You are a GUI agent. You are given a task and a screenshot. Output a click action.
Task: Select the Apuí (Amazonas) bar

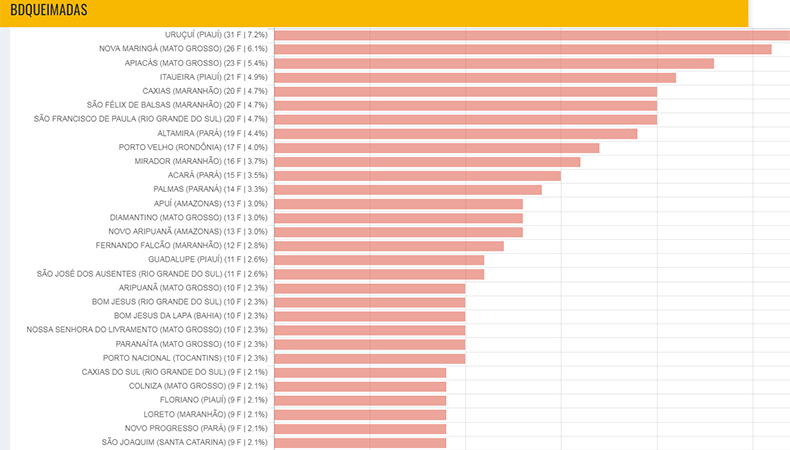point(399,204)
